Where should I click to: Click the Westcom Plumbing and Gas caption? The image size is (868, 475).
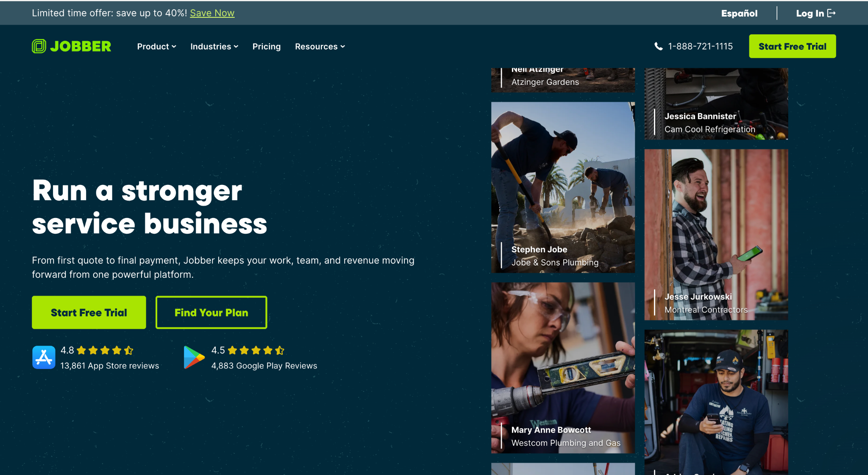pos(566,443)
